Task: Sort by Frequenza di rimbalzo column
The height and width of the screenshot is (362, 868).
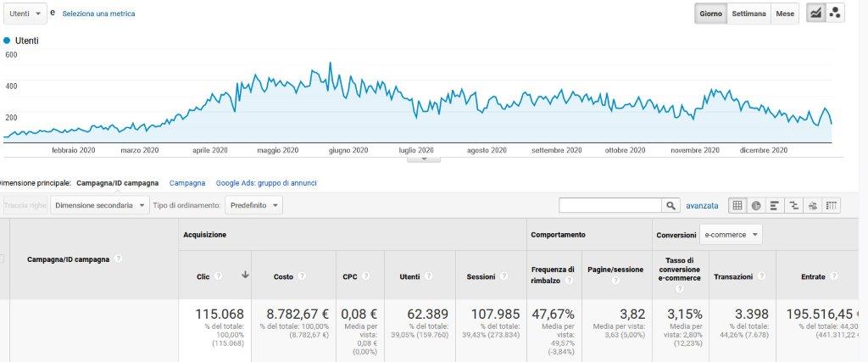Action: [x=553, y=275]
